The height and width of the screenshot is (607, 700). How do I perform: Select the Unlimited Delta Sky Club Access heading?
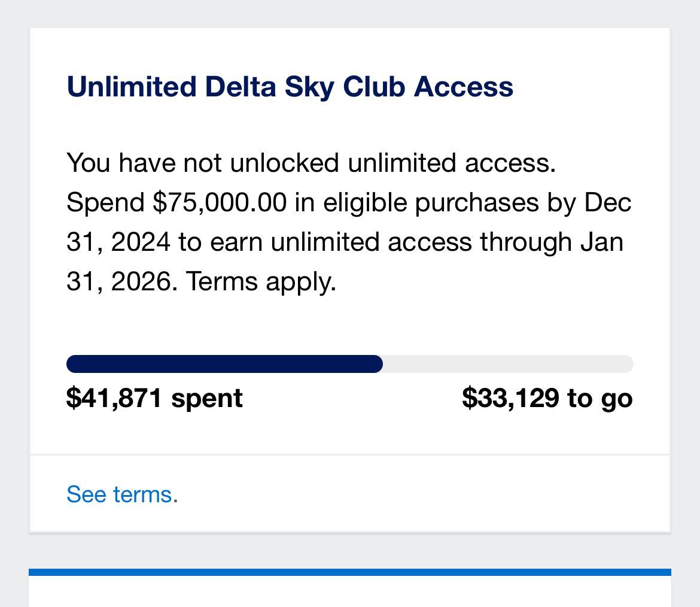[290, 86]
